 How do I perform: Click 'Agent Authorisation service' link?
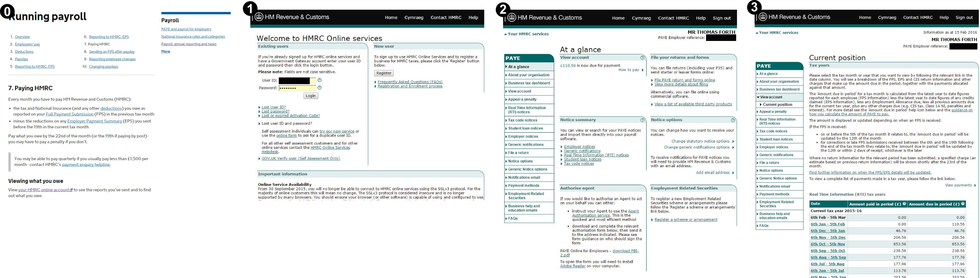coord(605,213)
